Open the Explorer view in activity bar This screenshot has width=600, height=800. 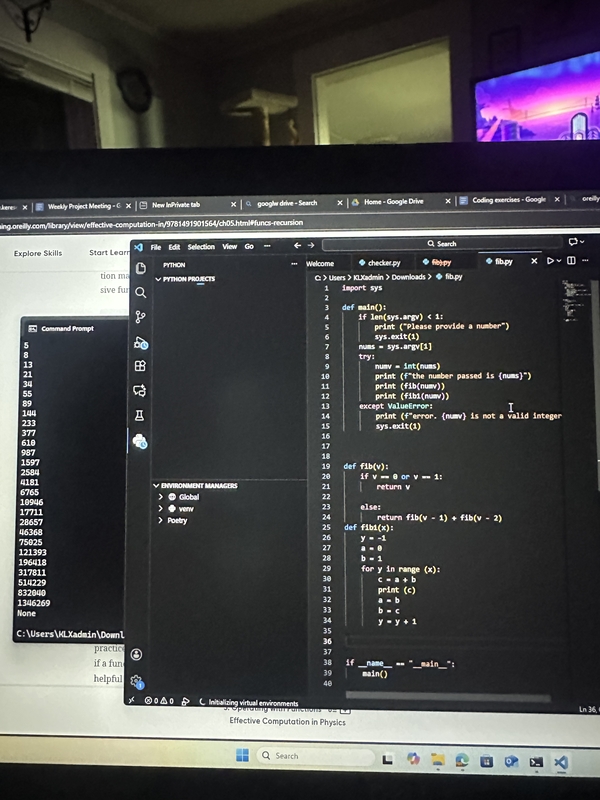click(140, 269)
